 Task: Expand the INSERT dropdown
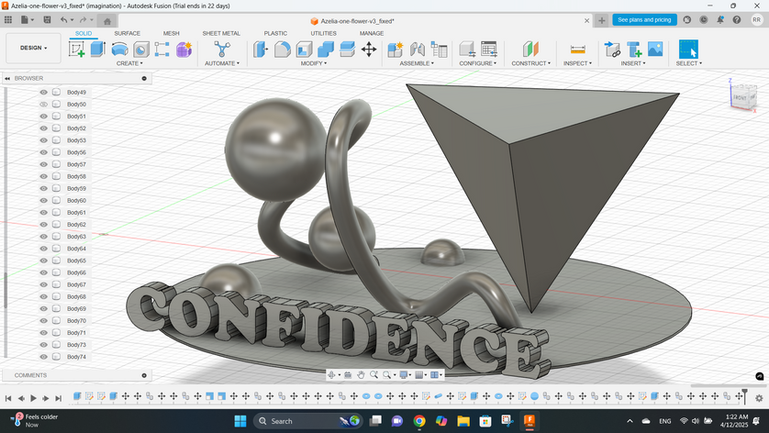coord(633,63)
